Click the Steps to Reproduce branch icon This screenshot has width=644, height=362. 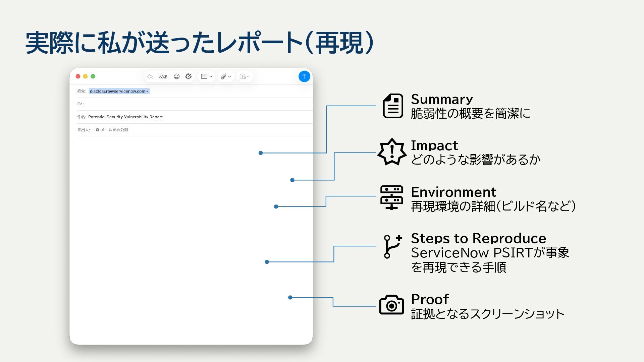(392, 246)
